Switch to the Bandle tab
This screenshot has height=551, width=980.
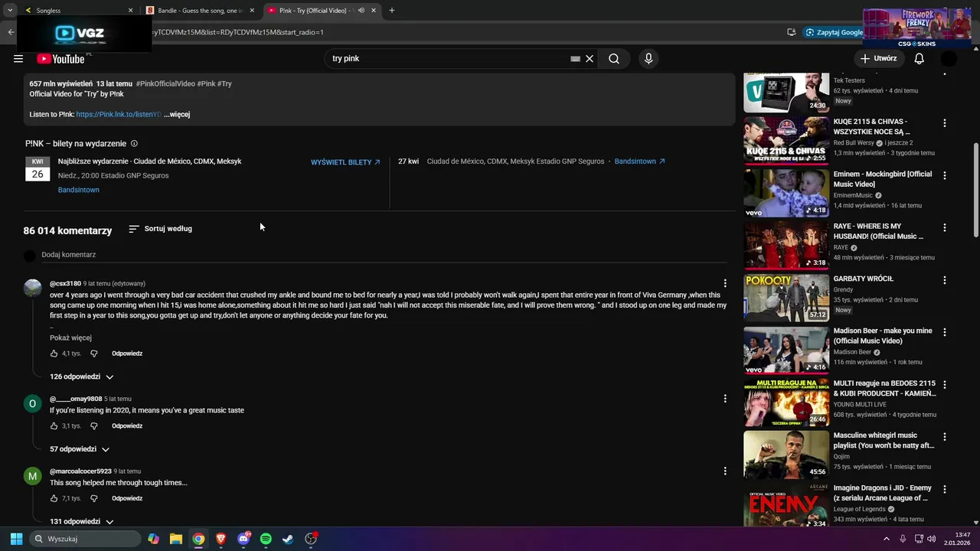coord(201,11)
